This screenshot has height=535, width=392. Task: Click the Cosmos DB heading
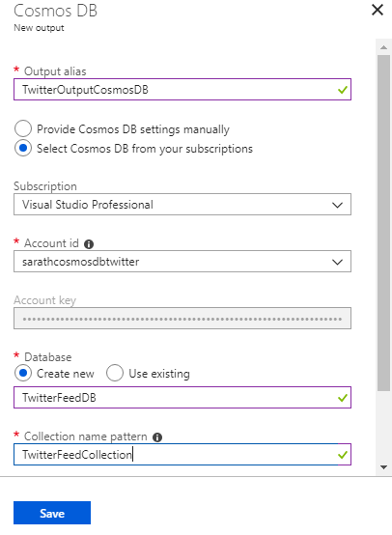pos(55,11)
